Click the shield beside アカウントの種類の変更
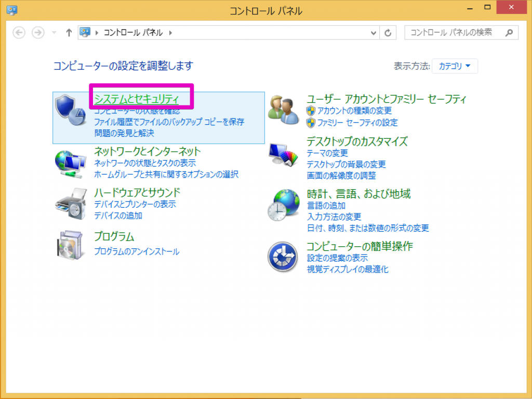532x399 pixels. pos(311,111)
